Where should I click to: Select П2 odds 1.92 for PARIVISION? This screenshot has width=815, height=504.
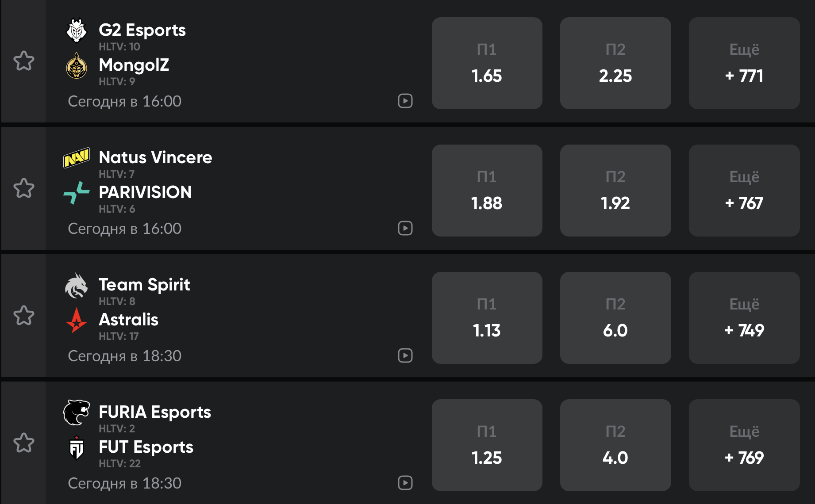615,191
